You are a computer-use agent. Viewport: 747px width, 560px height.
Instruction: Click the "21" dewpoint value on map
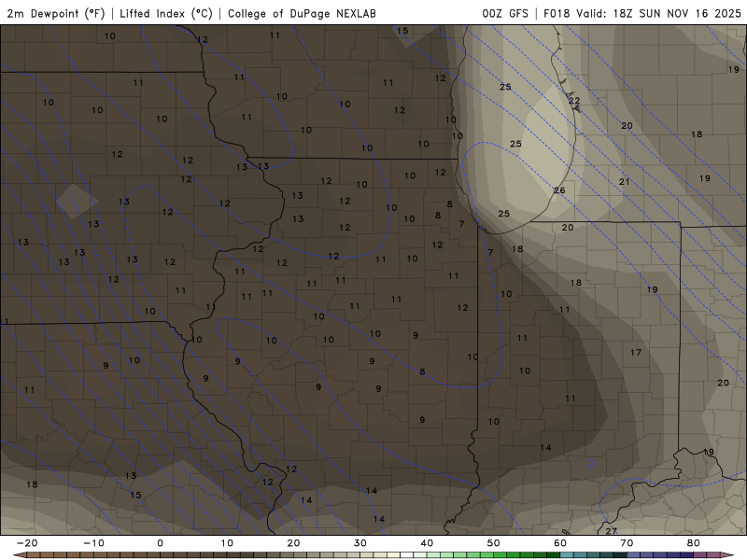pyautogui.click(x=624, y=181)
